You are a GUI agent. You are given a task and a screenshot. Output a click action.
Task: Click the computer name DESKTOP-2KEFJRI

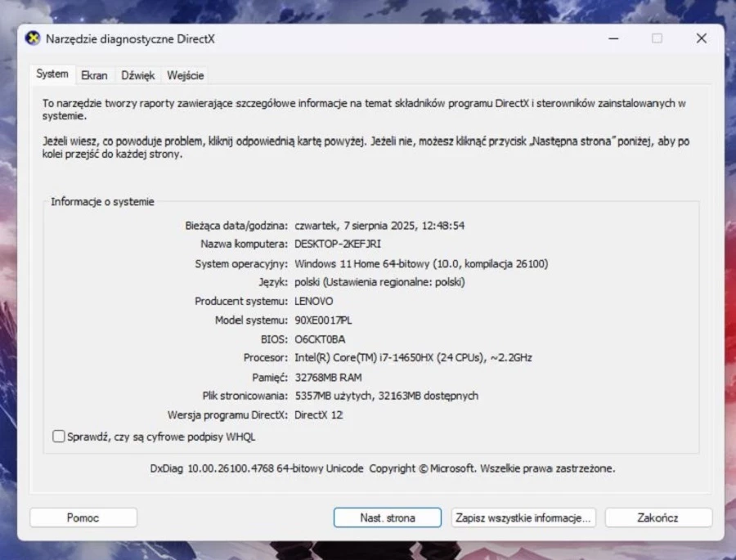click(338, 244)
